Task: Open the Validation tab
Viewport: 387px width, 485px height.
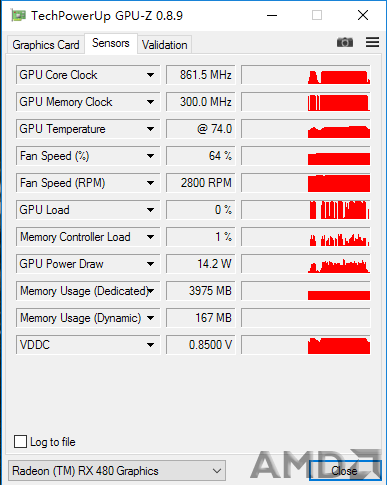Action: [164, 45]
